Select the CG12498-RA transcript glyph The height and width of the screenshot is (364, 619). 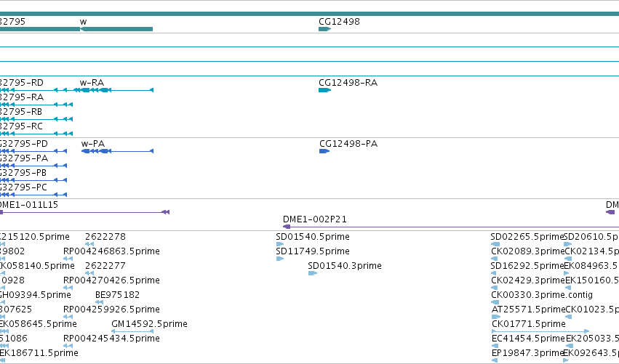pos(324,90)
